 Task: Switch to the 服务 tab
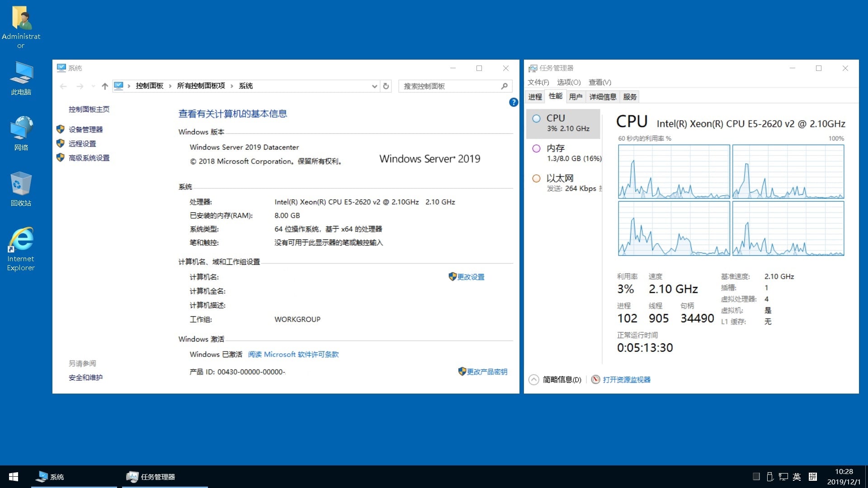click(x=629, y=97)
